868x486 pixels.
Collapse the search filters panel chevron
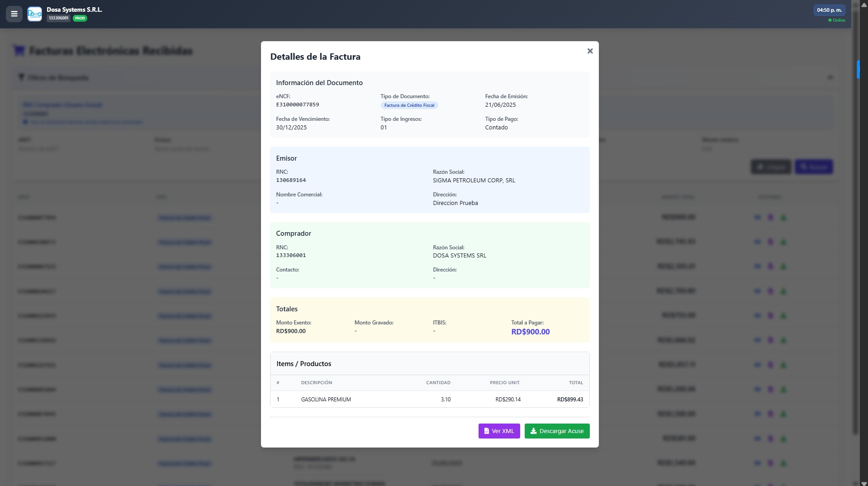coord(830,77)
